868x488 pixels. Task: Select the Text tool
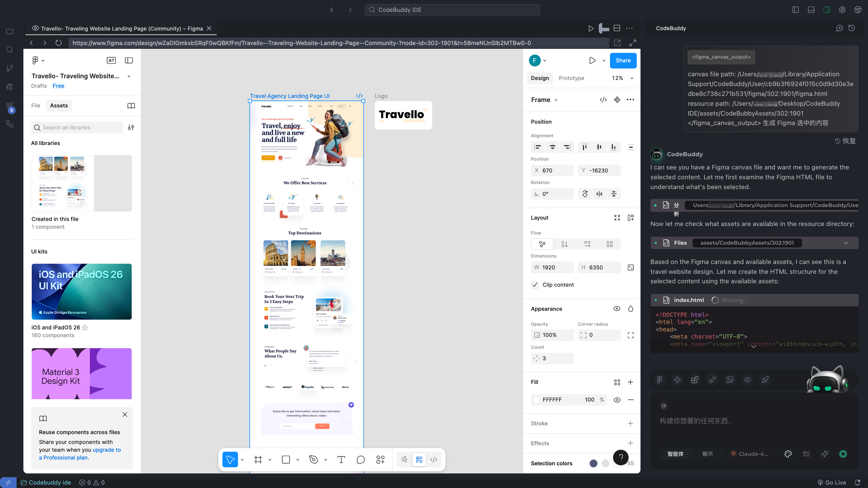click(341, 460)
